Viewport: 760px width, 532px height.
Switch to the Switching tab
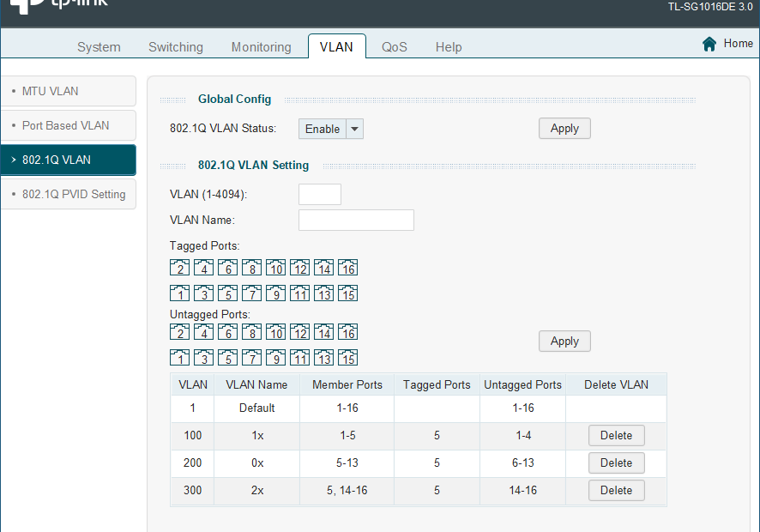(176, 47)
